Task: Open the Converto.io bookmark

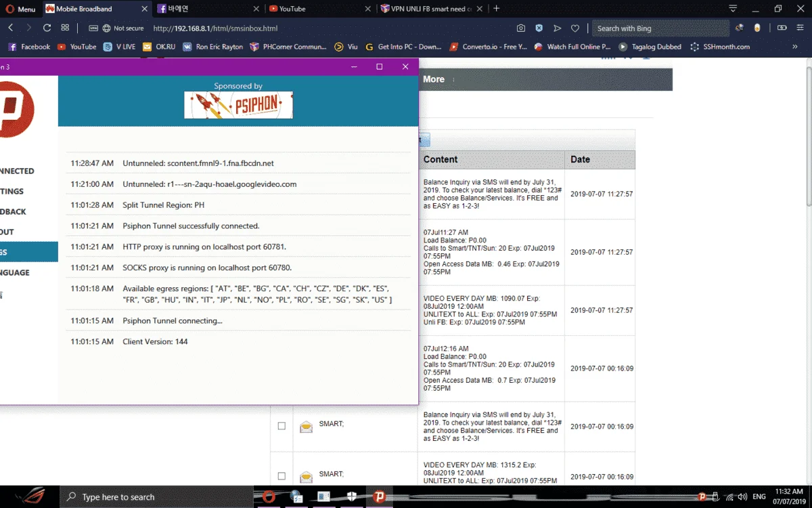Action: tap(488, 47)
